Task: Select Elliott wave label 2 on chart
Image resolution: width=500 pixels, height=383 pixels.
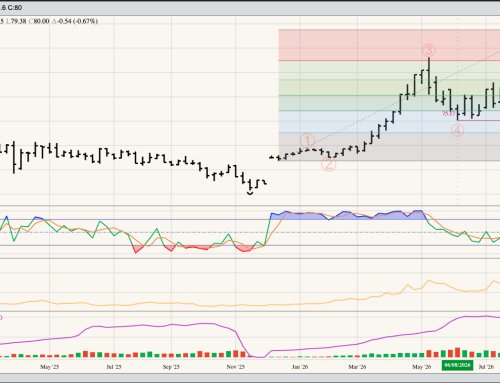Action: coord(328,164)
